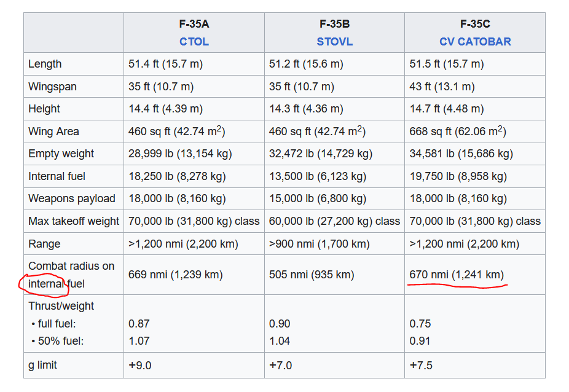Select the Length row label
Image resolution: width=569 pixels, height=392 pixels.
[x=45, y=64]
